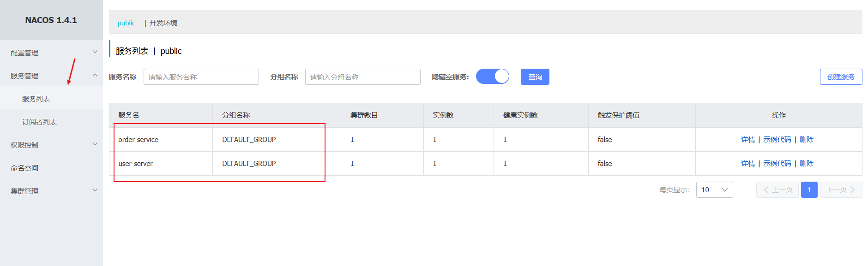The height and width of the screenshot is (266, 868).
Task: Click the 查询 search button
Action: point(535,77)
